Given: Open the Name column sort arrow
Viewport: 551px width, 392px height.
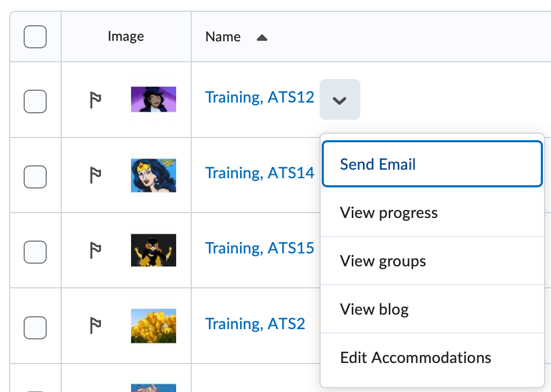Looking at the screenshot, I should (x=262, y=38).
